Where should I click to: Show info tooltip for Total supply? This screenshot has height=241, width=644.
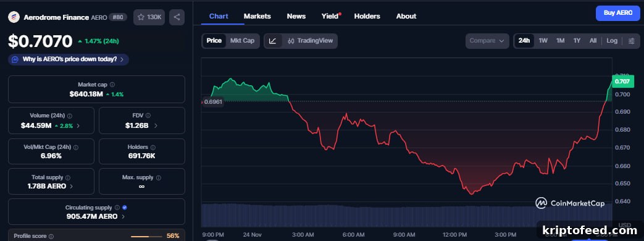68,178
